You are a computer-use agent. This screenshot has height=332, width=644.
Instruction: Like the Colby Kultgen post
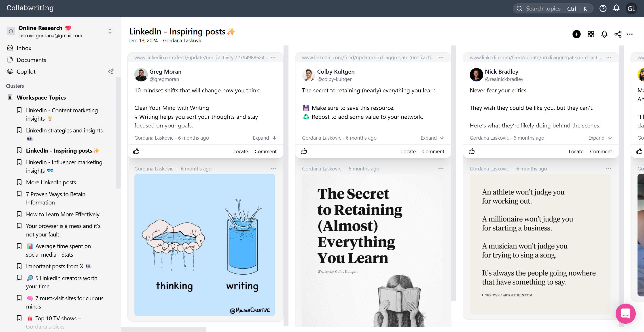pos(304,151)
